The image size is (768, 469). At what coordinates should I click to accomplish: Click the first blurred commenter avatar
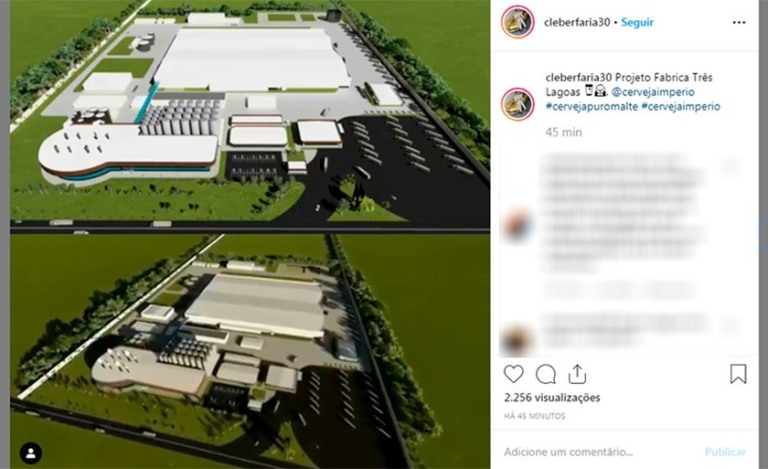pyautogui.click(x=517, y=224)
